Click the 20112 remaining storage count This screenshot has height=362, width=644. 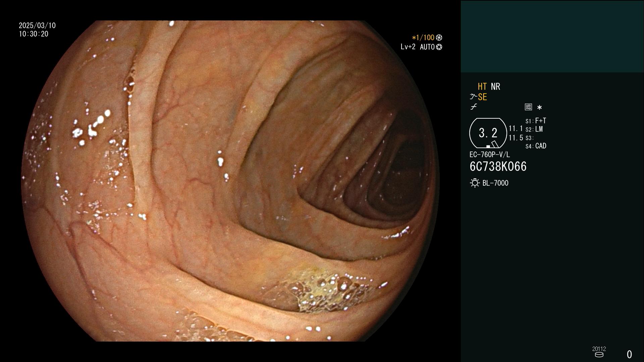pos(599,349)
